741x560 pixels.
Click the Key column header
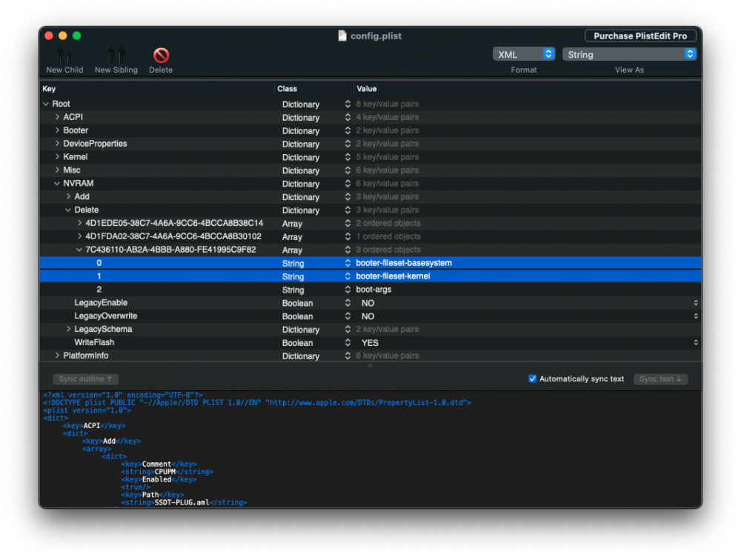[x=49, y=89]
